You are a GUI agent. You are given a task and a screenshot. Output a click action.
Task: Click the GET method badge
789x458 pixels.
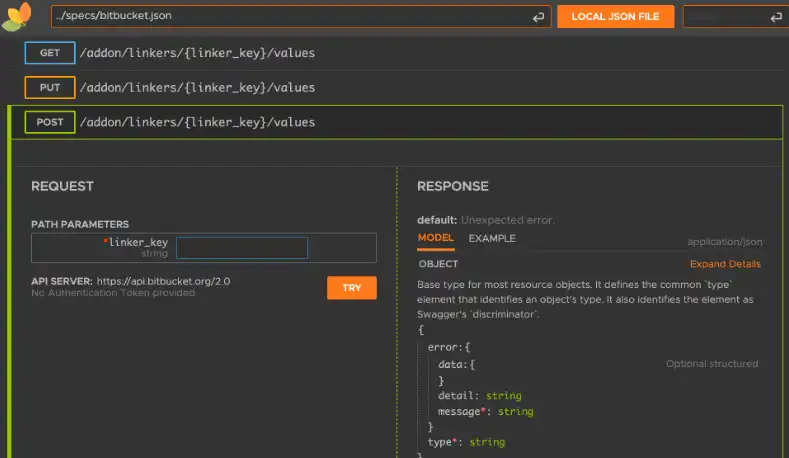[x=50, y=53]
